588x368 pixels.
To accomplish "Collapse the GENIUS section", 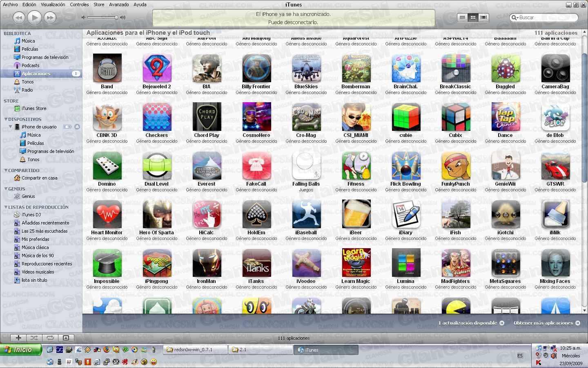I will [6, 189].
